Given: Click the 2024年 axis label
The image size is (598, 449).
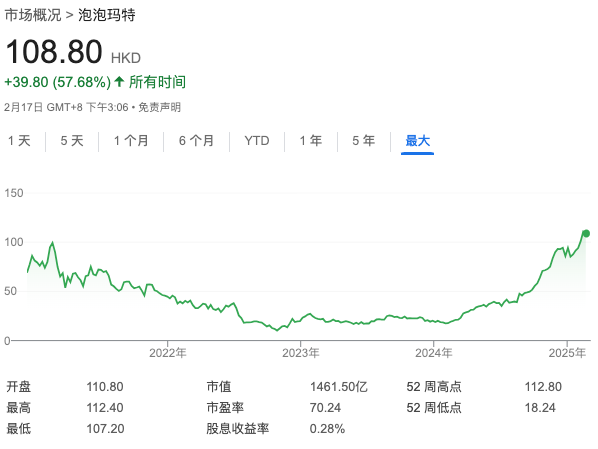Looking at the screenshot, I should click(434, 353).
